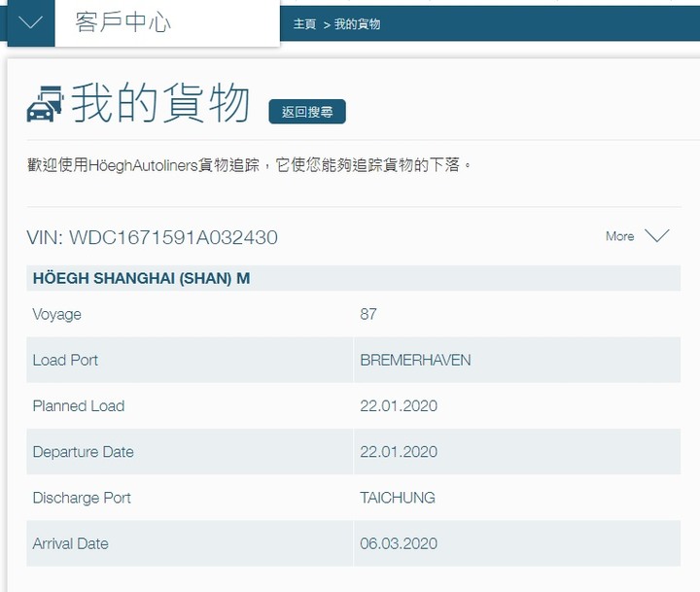Click the Departure Date value 22.01.2020

(x=399, y=452)
